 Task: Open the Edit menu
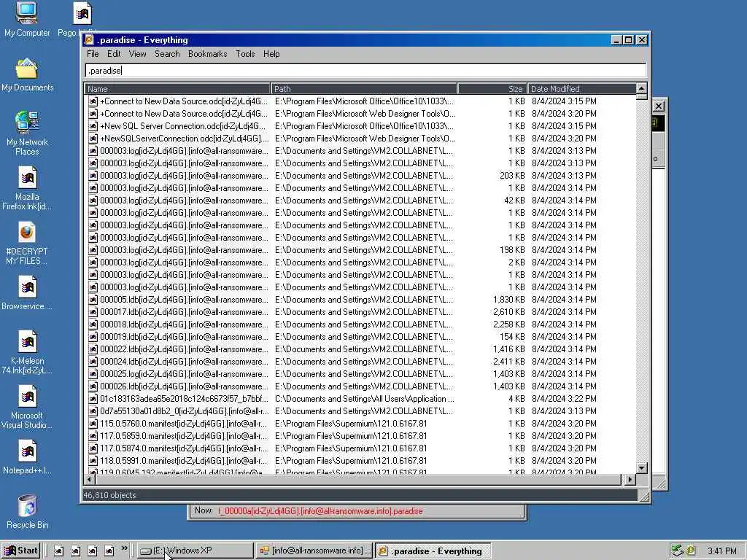[x=114, y=54]
